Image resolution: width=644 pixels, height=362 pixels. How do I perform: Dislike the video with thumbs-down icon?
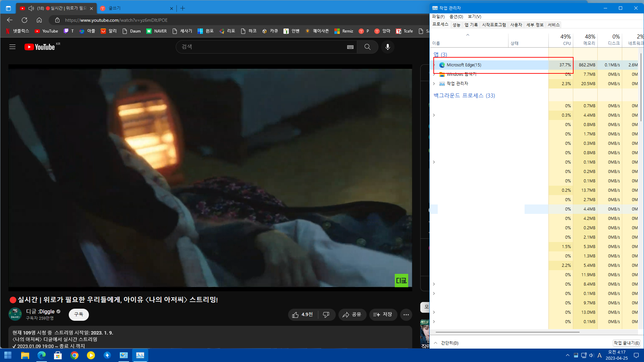[326, 314]
